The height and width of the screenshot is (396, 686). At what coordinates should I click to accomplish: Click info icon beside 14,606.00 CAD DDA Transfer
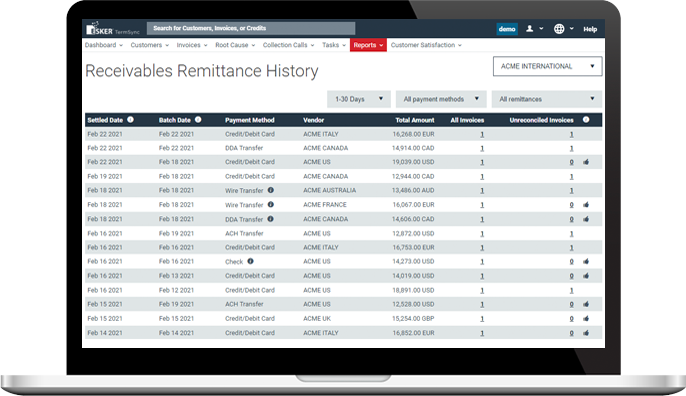[271, 219]
